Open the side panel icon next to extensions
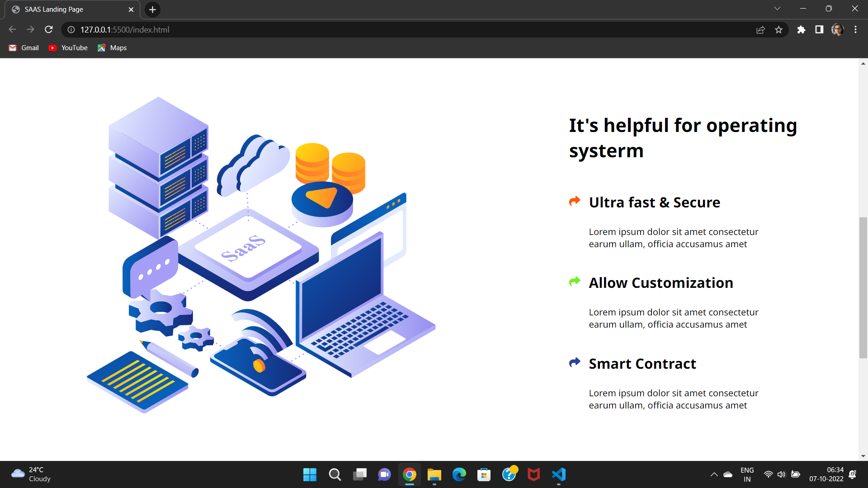 tap(819, 29)
